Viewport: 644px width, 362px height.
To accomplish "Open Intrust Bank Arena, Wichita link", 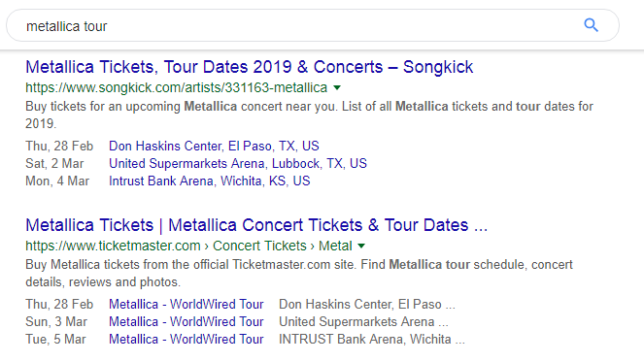I will point(210,181).
